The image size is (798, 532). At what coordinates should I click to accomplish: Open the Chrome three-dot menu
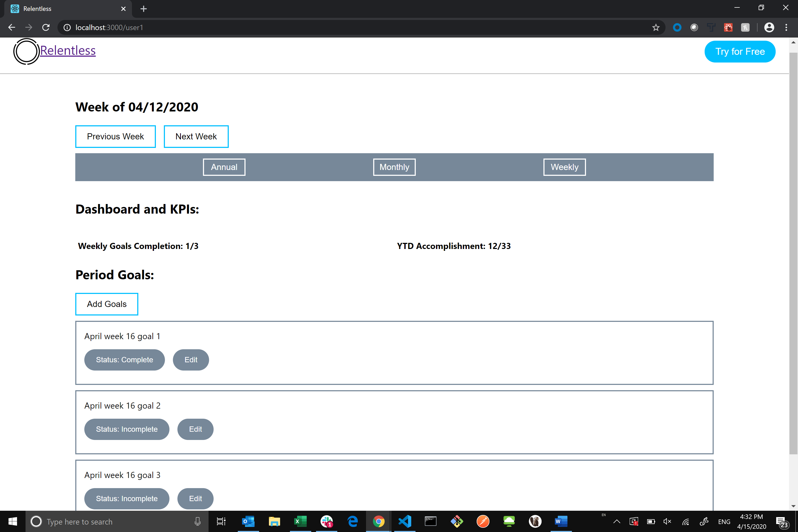[x=787, y=27]
